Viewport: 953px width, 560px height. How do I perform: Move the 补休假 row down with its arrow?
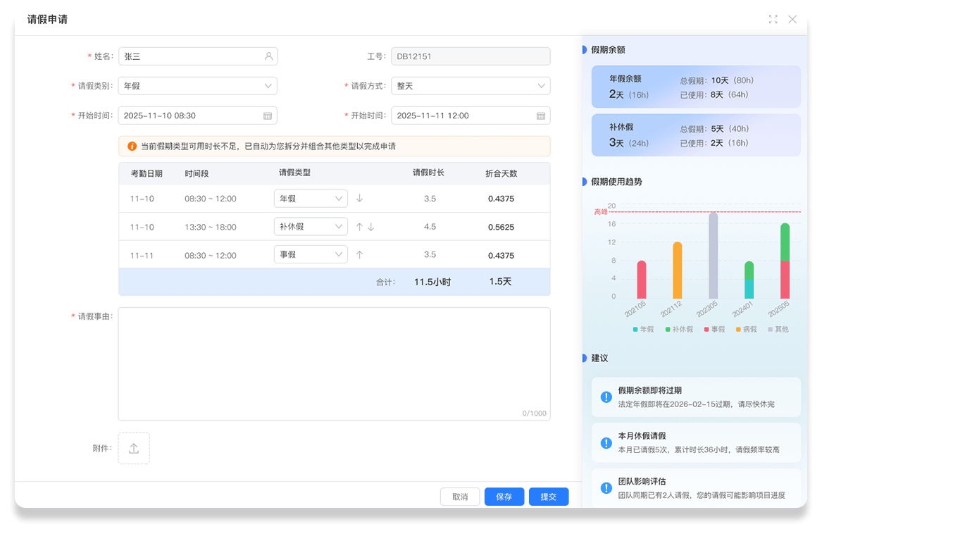point(371,227)
